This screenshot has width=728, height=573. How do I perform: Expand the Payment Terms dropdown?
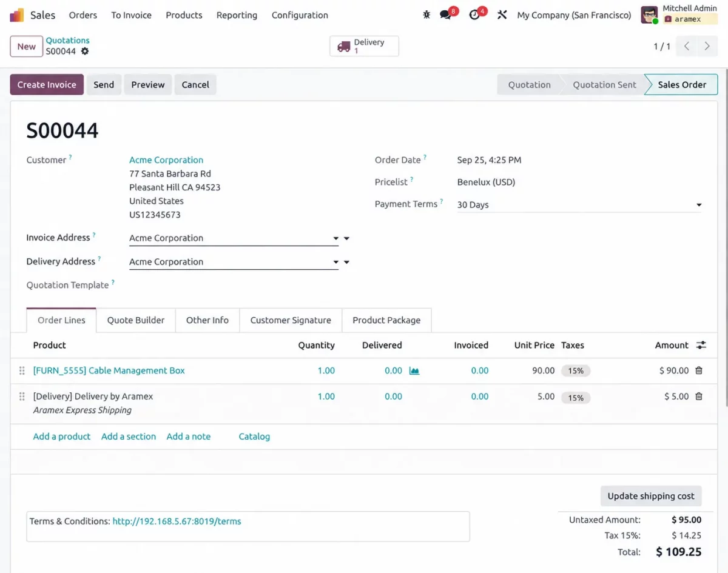699,205
